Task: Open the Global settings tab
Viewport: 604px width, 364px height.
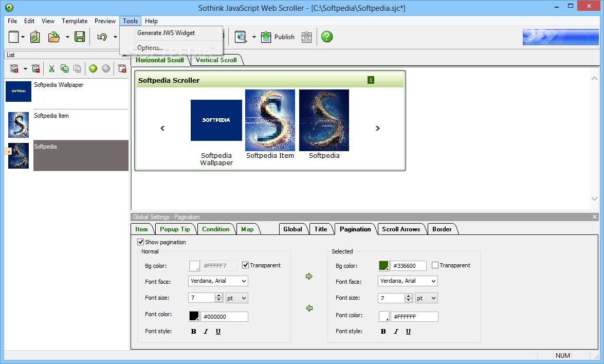Action: point(293,229)
